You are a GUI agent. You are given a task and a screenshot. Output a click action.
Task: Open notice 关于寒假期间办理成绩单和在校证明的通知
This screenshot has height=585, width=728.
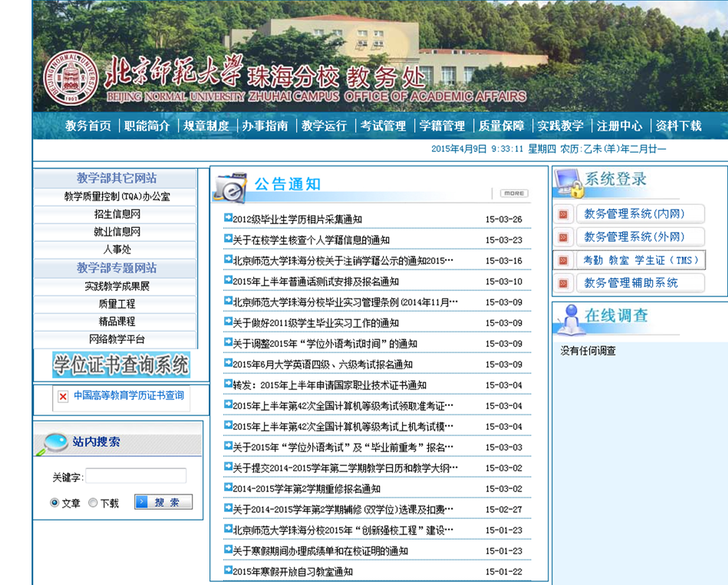click(321, 551)
